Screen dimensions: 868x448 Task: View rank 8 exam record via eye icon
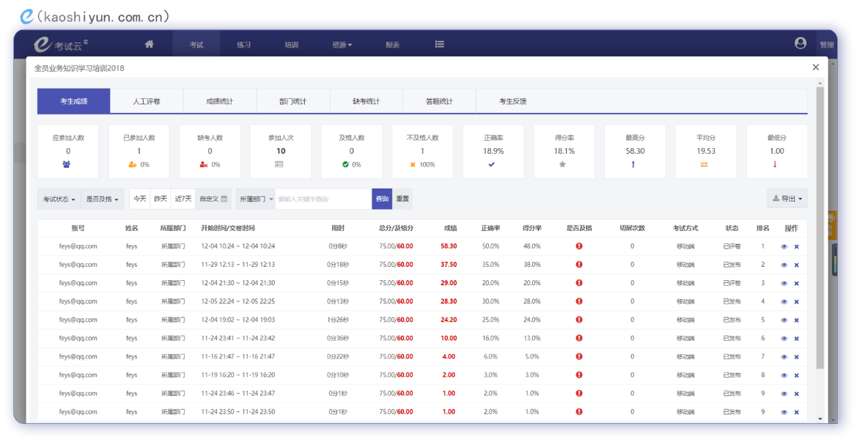pos(784,375)
